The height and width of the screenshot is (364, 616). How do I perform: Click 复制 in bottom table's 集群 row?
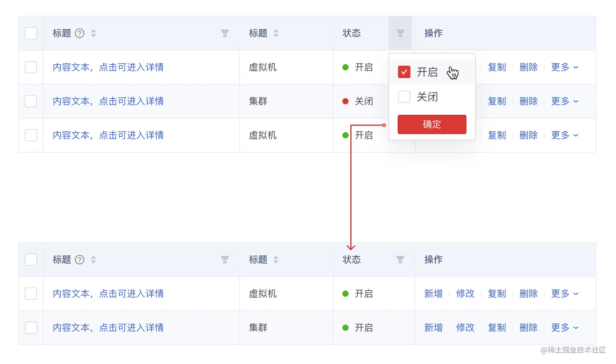(x=497, y=328)
